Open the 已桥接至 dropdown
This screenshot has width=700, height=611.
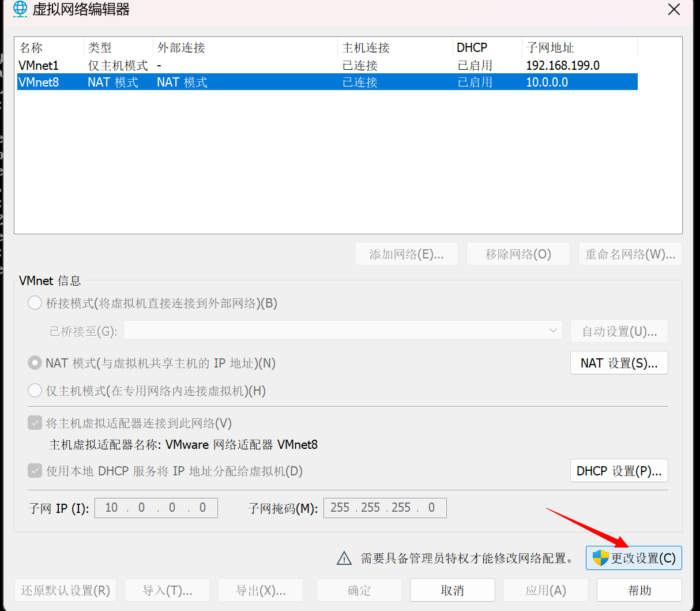[x=343, y=331]
